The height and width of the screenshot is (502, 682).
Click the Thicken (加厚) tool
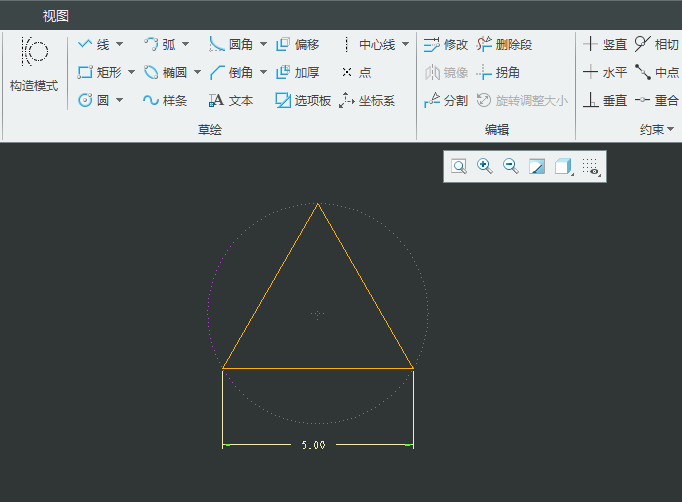tap(297, 72)
